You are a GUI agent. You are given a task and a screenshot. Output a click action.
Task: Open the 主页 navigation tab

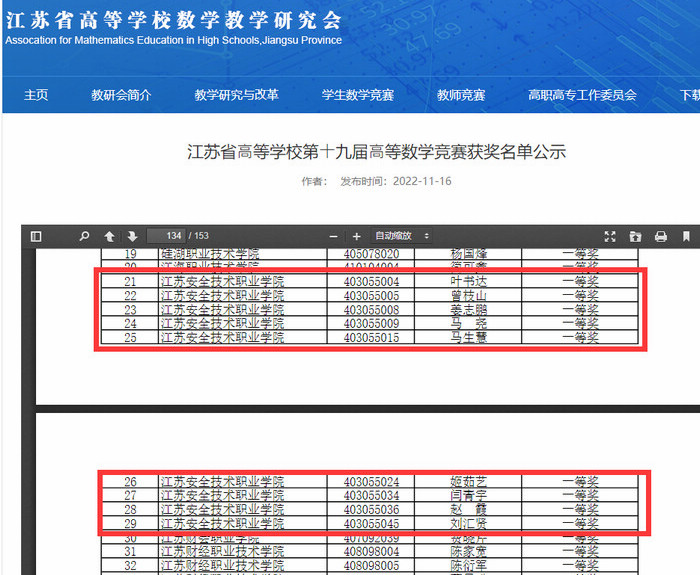[36, 95]
